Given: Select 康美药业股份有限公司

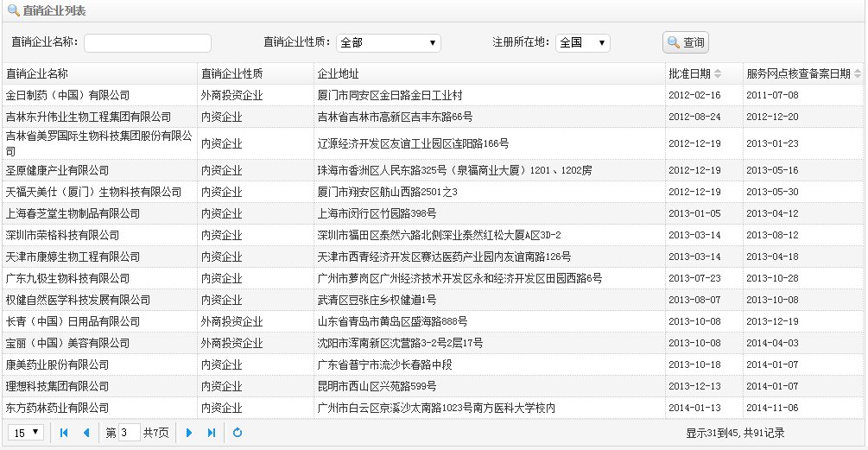Looking at the screenshot, I should pyautogui.click(x=57, y=364).
